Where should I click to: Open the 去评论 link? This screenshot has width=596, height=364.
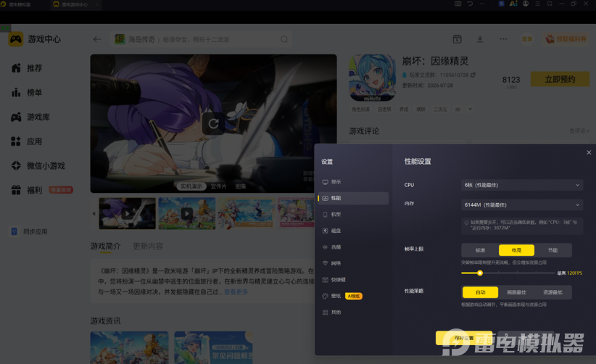click(x=579, y=131)
